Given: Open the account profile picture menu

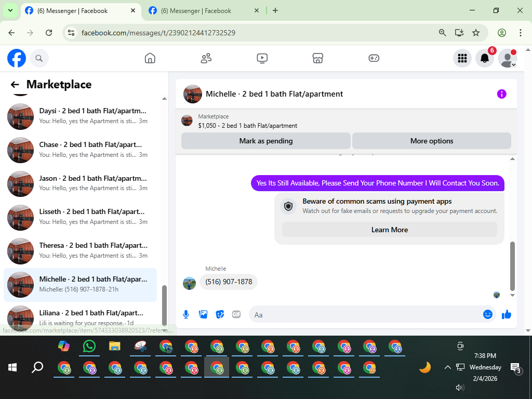Looking at the screenshot, I should click(x=507, y=58).
